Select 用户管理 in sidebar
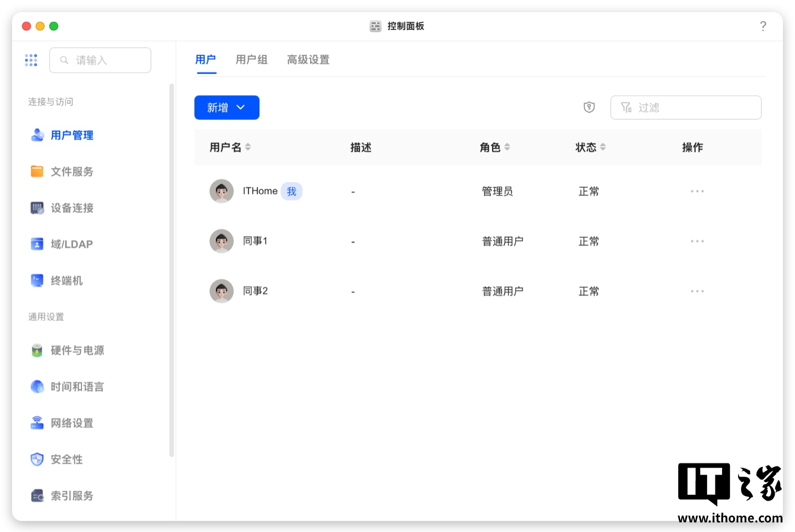Image resolution: width=795 pixels, height=532 pixels. click(72, 135)
